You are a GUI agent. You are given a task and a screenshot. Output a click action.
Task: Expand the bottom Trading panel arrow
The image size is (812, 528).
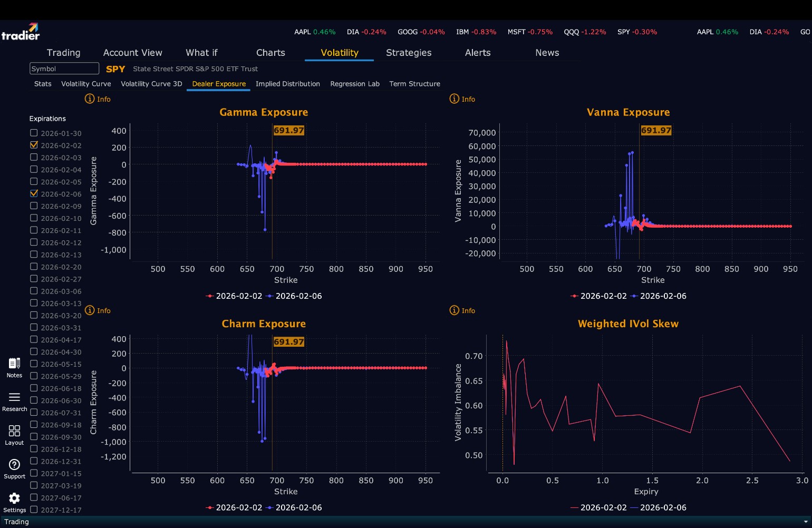[x=805, y=522]
